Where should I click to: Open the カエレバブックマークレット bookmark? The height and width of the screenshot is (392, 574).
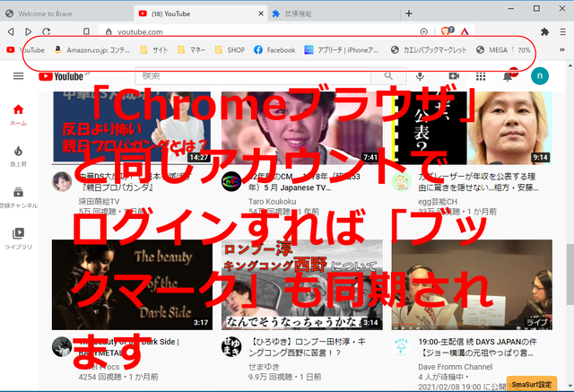coord(429,49)
